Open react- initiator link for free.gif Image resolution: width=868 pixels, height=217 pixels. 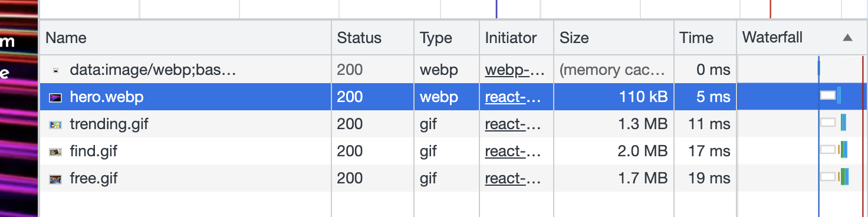(x=513, y=179)
